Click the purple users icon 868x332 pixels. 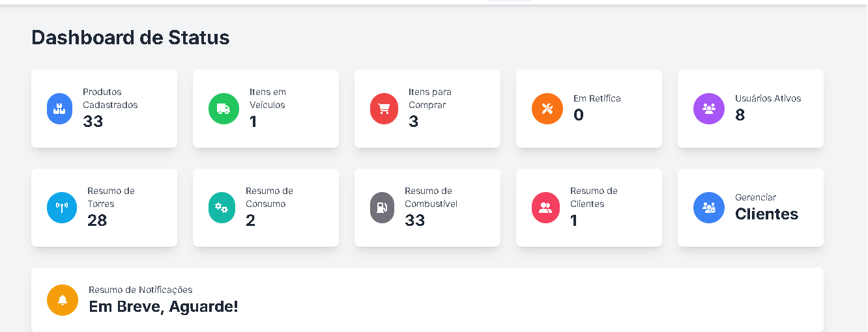709,109
